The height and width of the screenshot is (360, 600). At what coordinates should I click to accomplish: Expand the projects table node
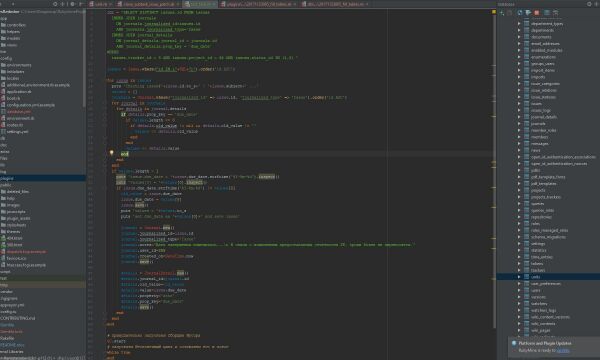point(519,190)
